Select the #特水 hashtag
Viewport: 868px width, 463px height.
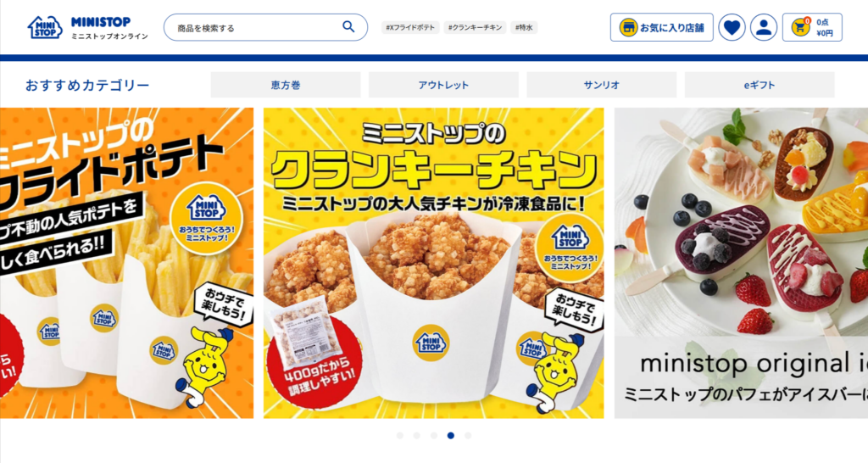(524, 27)
